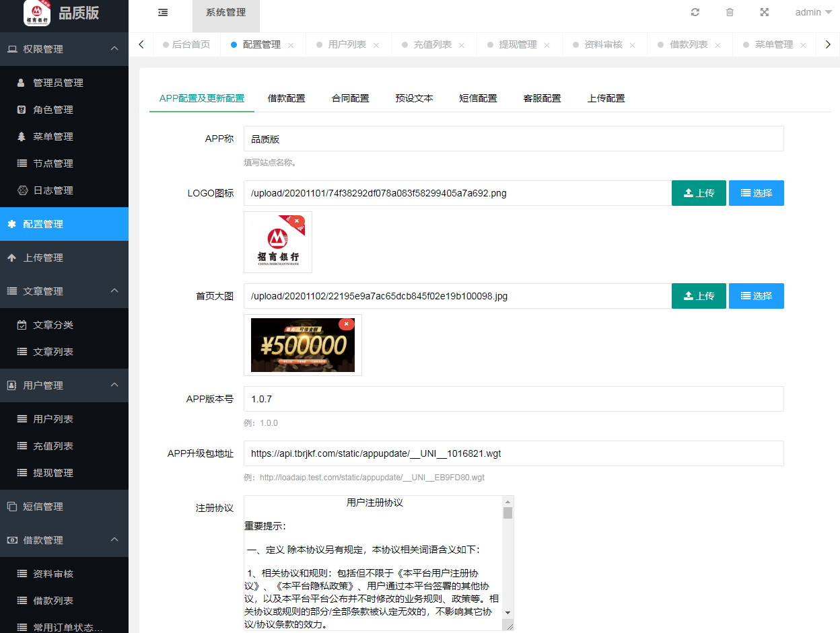
Task: Toggle fullscreen with the expand icon
Action: pos(764,12)
